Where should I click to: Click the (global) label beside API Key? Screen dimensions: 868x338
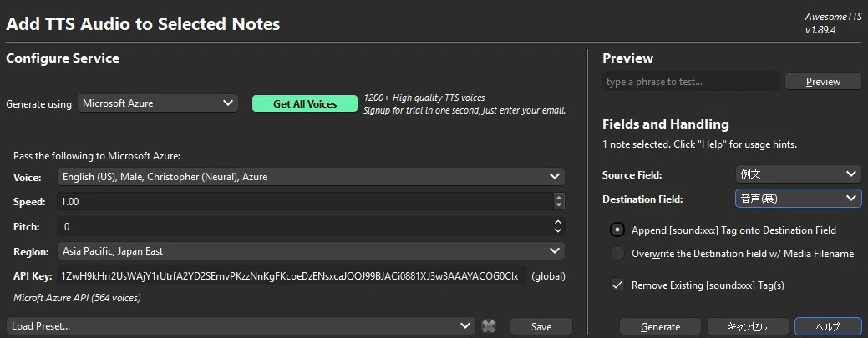click(x=548, y=276)
